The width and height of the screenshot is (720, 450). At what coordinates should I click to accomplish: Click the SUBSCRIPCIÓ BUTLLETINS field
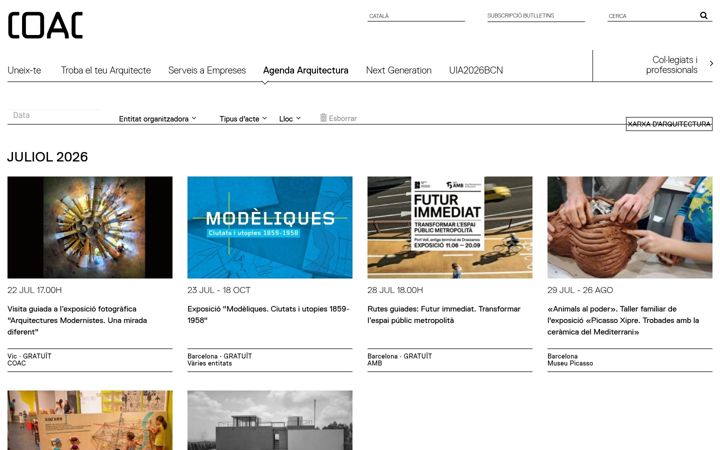536,16
